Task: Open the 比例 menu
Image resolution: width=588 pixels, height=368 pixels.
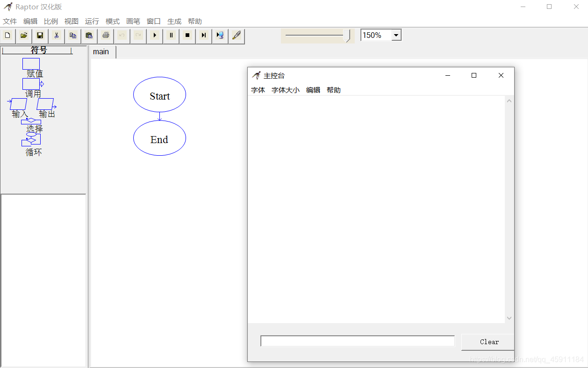Action: pos(51,22)
